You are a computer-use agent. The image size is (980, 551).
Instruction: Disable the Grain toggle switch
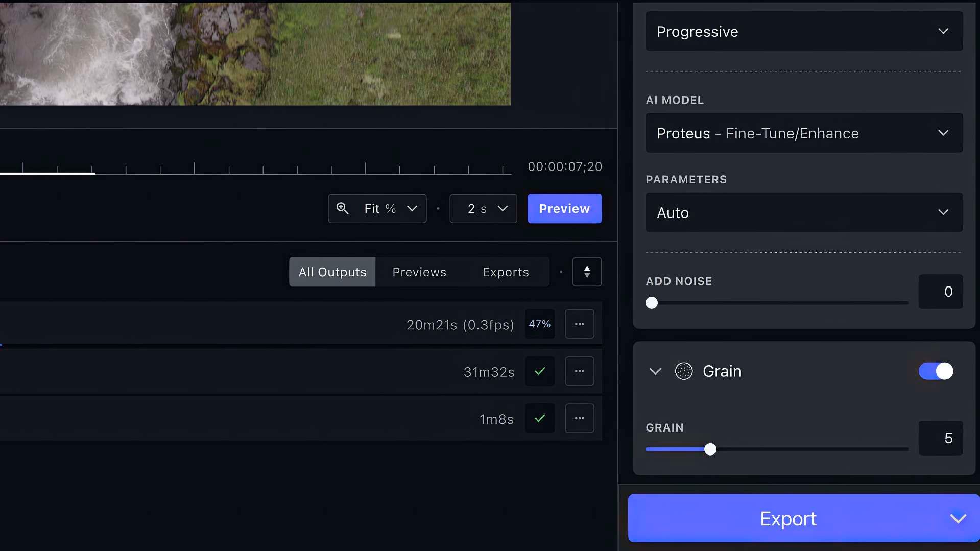(x=936, y=371)
